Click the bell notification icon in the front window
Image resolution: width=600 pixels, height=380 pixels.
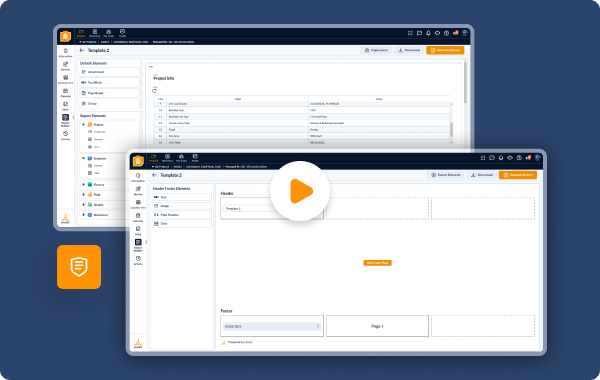[x=501, y=158]
